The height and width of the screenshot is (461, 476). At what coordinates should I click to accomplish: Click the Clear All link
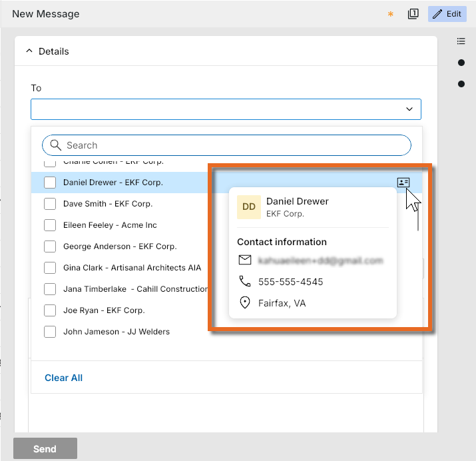point(63,378)
